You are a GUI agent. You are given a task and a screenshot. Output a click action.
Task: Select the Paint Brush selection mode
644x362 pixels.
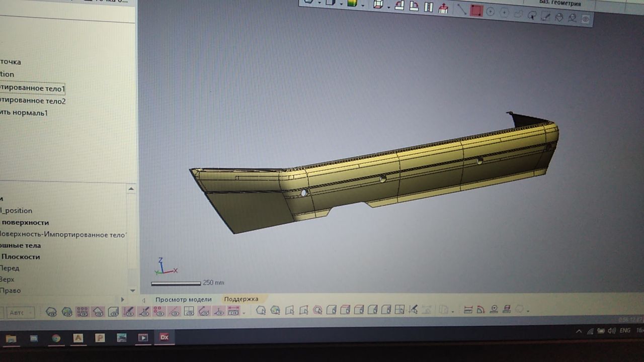click(x=545, y=16)
